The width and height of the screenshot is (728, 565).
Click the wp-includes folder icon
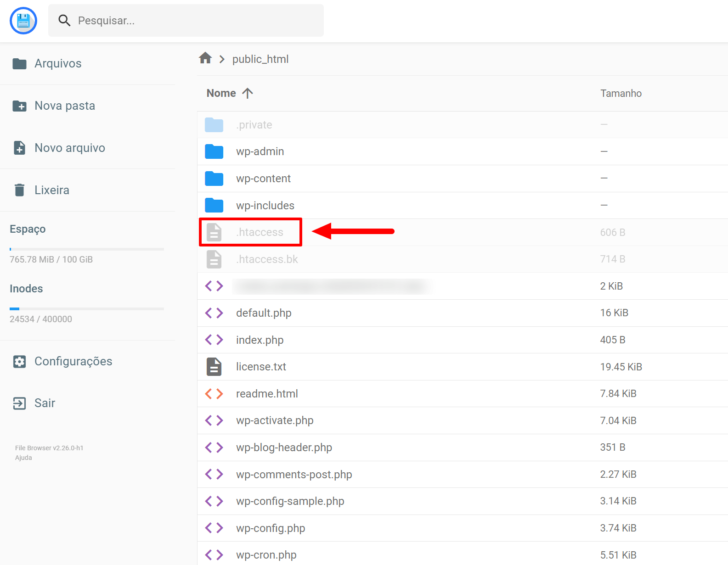214,205
